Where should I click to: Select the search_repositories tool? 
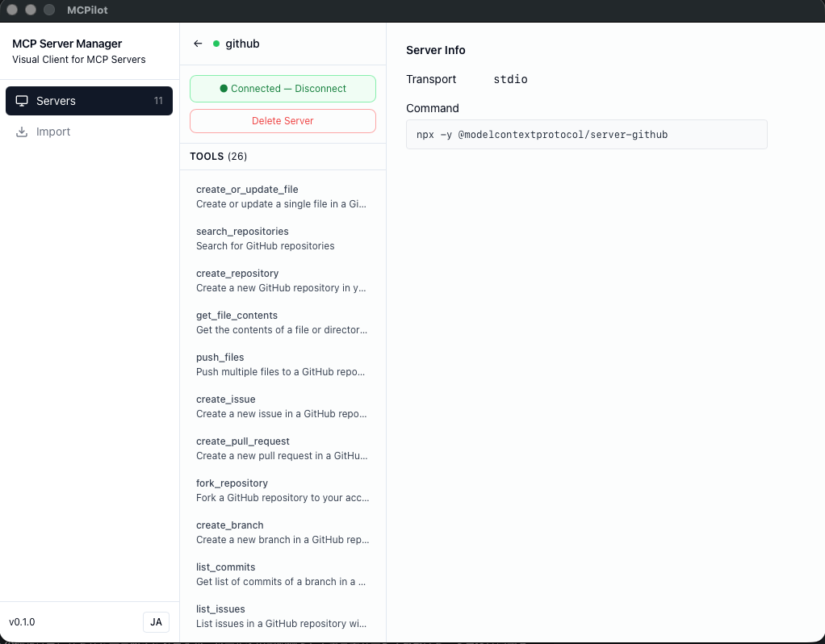click(x=283, y=239)
